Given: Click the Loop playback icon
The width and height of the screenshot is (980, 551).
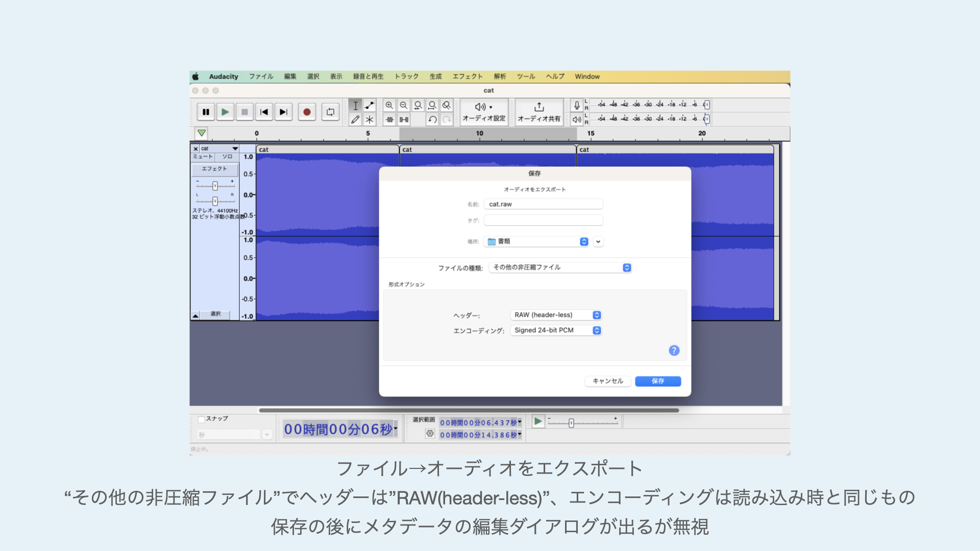Looking at the screenshot, I should 330,112.
